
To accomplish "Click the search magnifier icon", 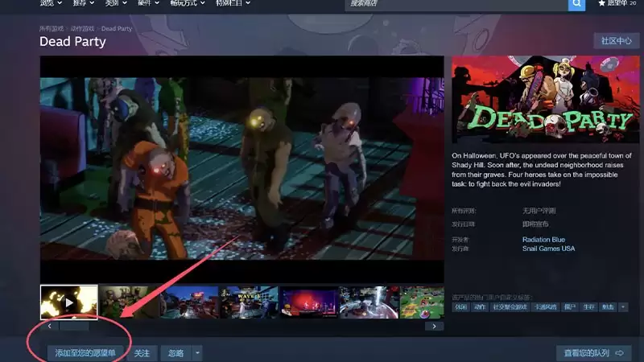I will (576, 4).
